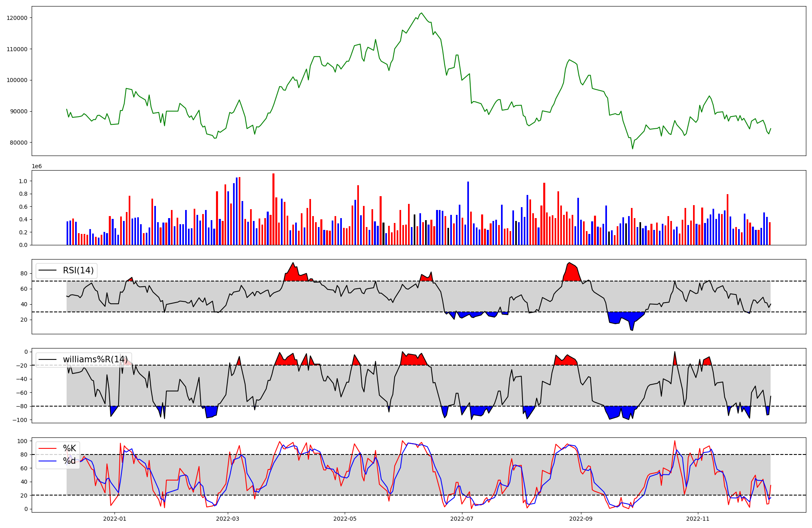812x528 pixels.
Task: Click the 80000 price axis tick label
Action: pyautogui.click(x=19, y=143)
